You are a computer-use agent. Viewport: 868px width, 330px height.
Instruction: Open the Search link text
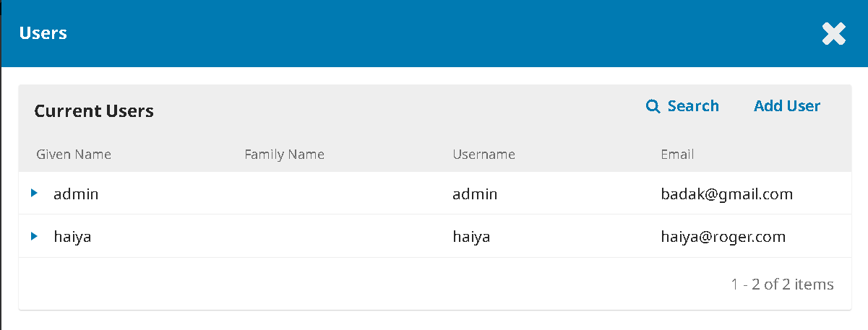point(692,106)
